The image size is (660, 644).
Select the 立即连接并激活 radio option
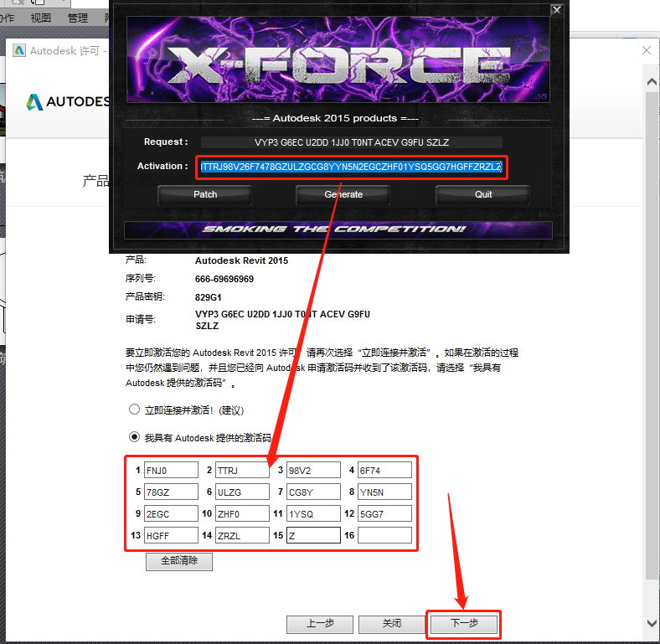(134, 410)
